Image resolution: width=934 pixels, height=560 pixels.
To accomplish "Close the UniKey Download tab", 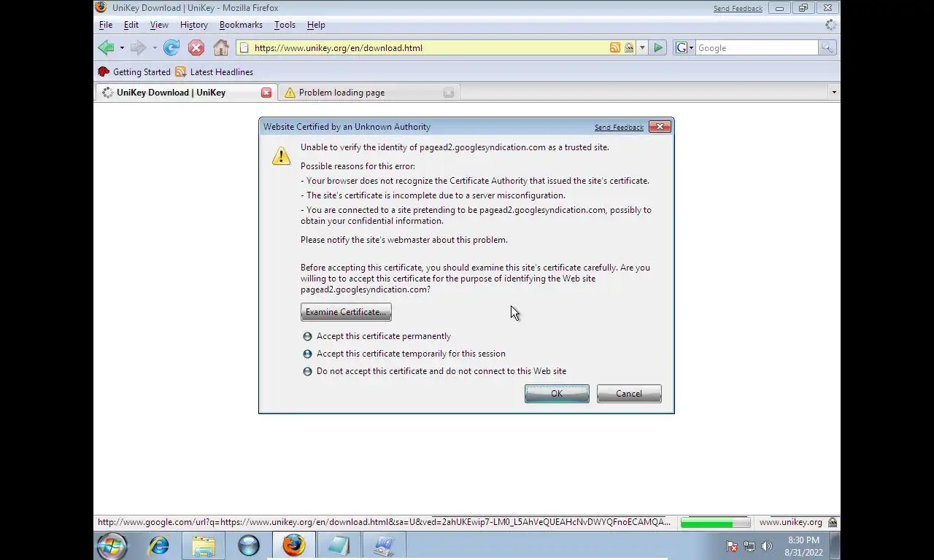I will coord(266,93).
